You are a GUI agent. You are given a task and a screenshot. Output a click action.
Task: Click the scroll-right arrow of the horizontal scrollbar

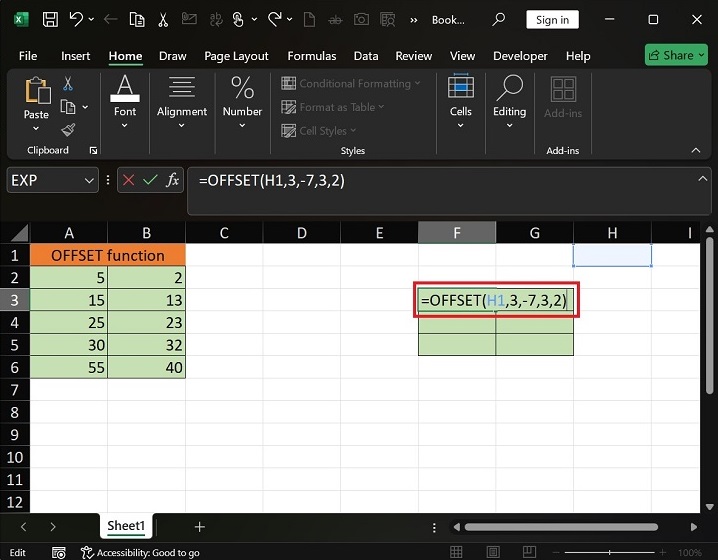(694, 527)
